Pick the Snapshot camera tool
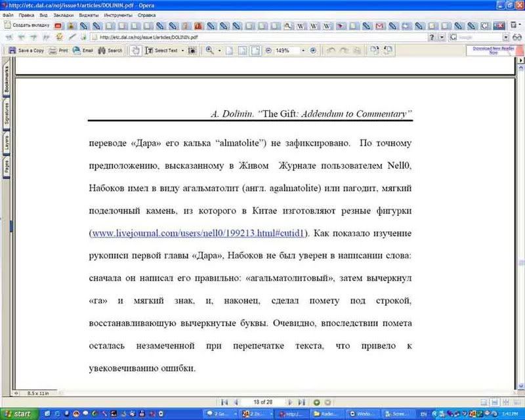The width and height of the screenshot is (525, 420). (192, 51)
